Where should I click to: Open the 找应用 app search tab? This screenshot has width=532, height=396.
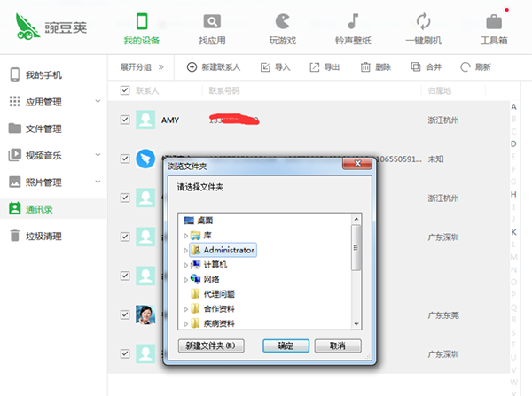pyautogui.click(x=212, y=29)
